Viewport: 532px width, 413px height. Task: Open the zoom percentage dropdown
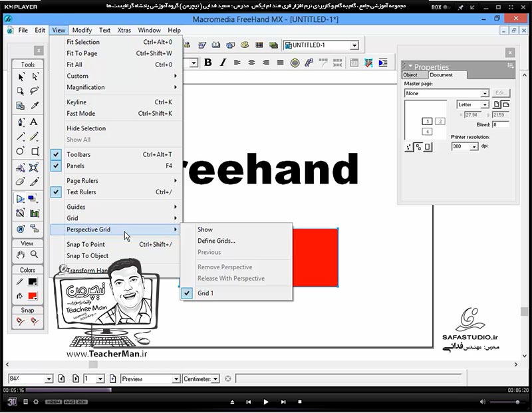tap(49, 378)
